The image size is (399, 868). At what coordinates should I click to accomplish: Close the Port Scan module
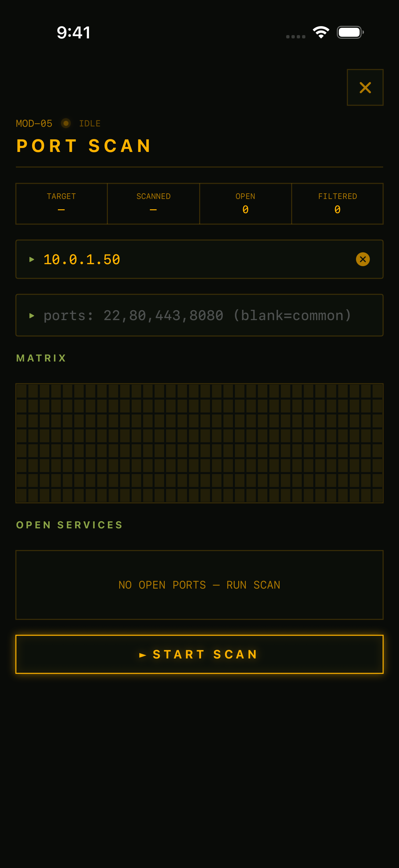click(x=365, y=88)
